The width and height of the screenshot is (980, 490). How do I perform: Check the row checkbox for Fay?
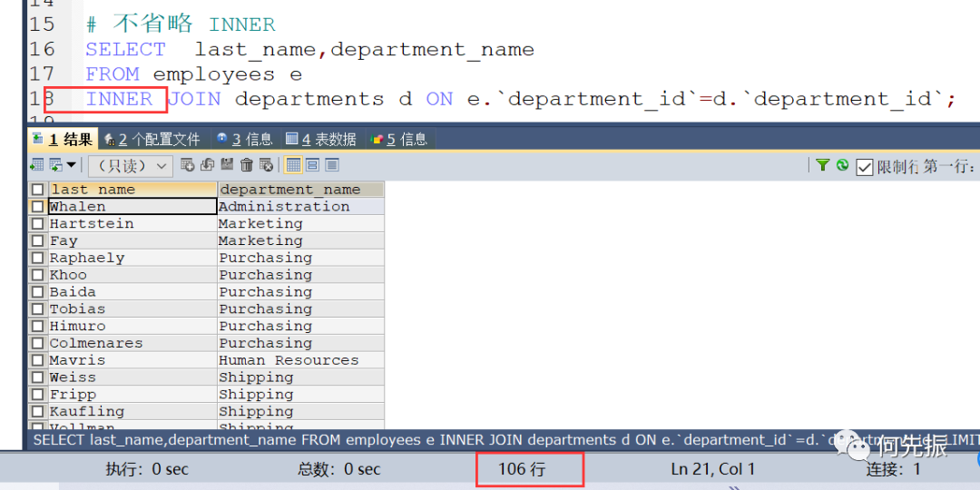click(x=38, y=240)
